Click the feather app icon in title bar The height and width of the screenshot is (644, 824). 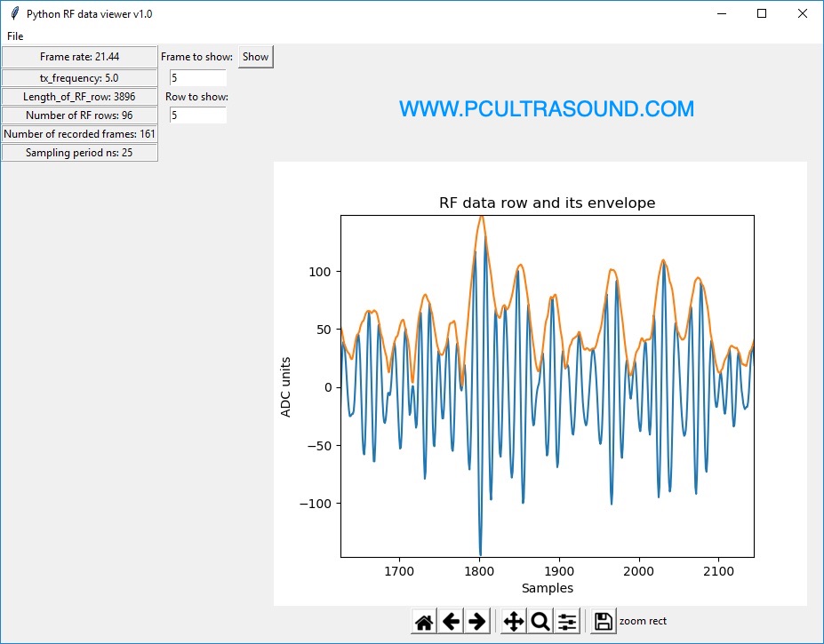pyautogui.click(x=15, y=13)
